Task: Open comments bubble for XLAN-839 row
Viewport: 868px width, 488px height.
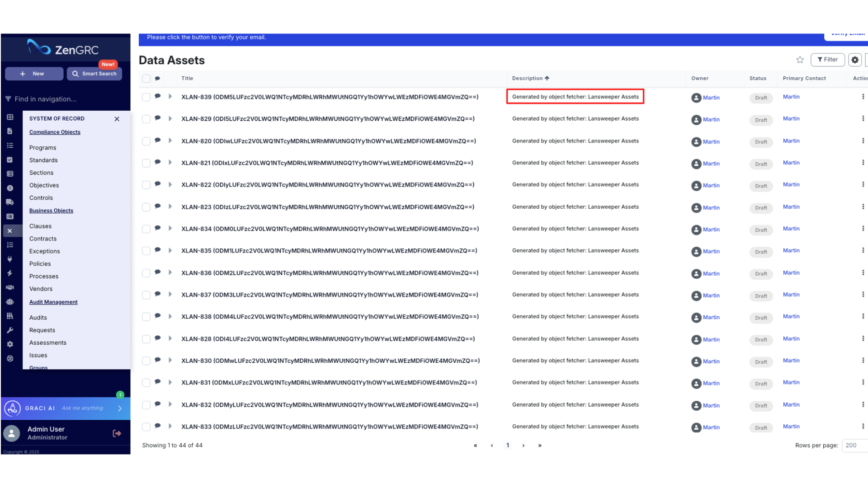Action: [157, 96]
